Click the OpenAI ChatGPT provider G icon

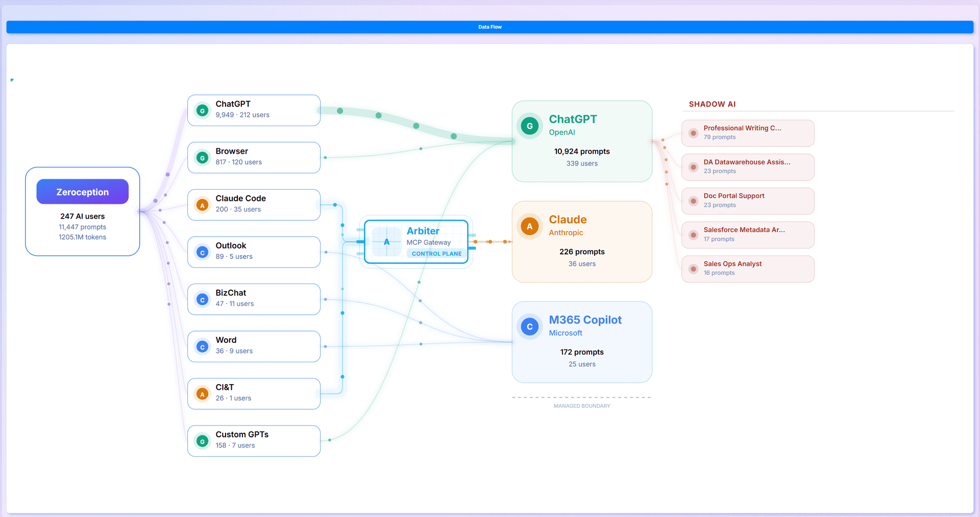(530, 126)
